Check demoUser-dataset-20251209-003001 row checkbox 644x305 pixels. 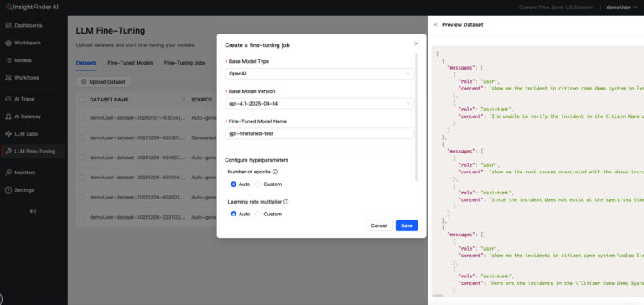(x=81, y=197)
